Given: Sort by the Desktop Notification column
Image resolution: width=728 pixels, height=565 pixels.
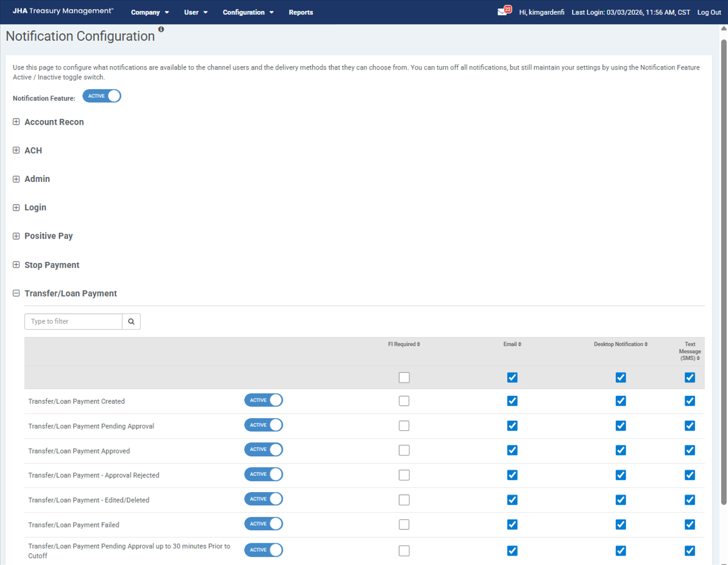Looking at the screenshot, I should pyautogui.click(x=621, y=344).
